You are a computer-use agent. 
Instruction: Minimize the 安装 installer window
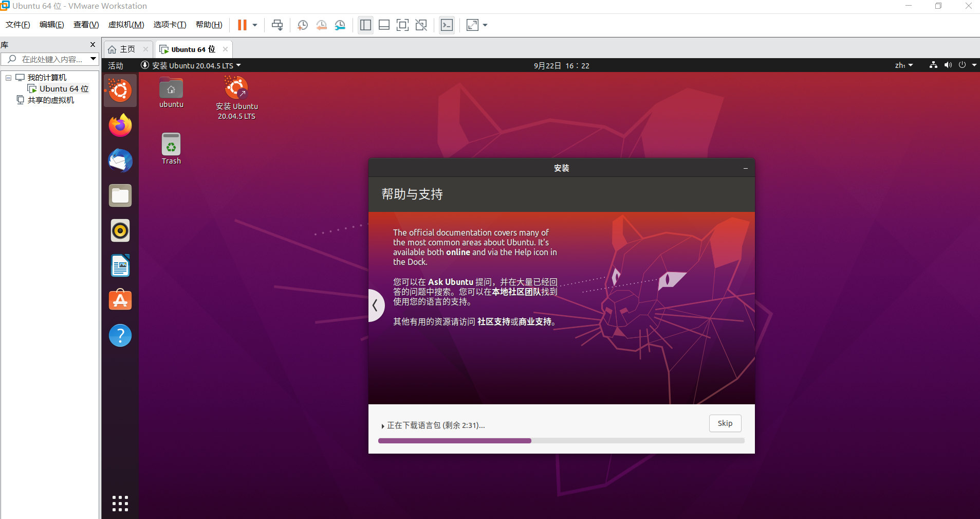point(745,168)
